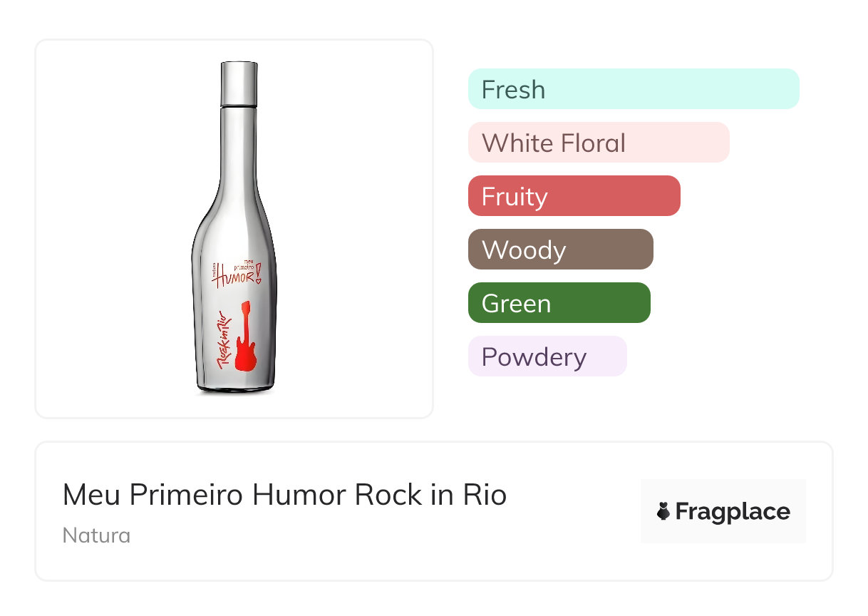Select the Fresh accord bar
868x616 pixels.
(x=634, y=89)
